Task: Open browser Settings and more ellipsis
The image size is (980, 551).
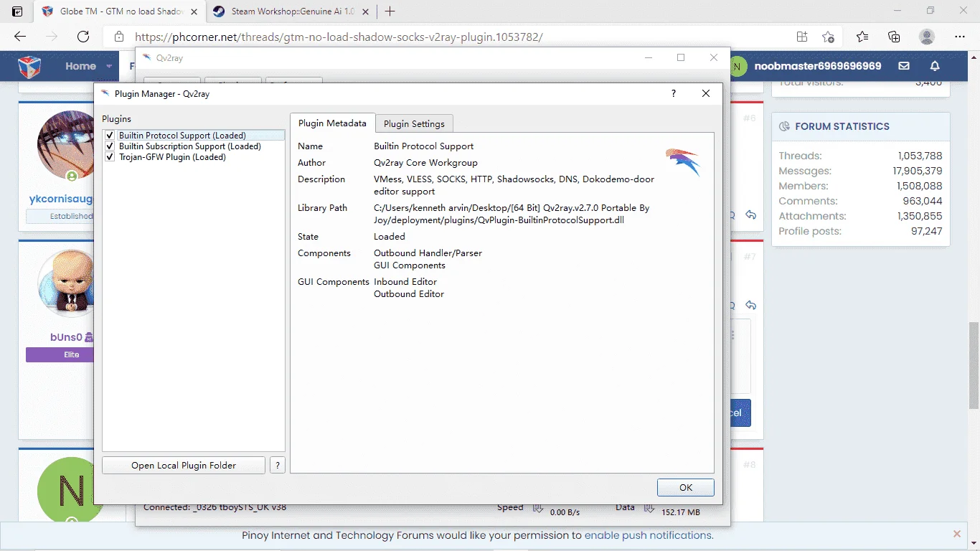Action: point(960,37)
